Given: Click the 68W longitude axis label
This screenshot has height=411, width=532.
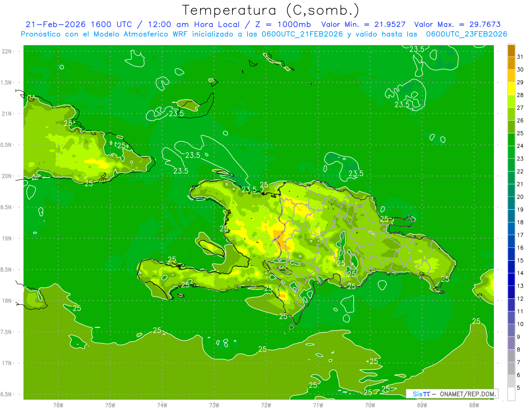Looking at the screenshot, I should click(x=474, y=405).
